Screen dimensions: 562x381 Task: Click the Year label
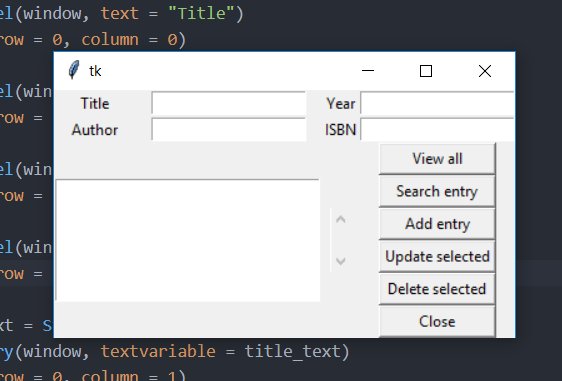[x=340, y=104]
